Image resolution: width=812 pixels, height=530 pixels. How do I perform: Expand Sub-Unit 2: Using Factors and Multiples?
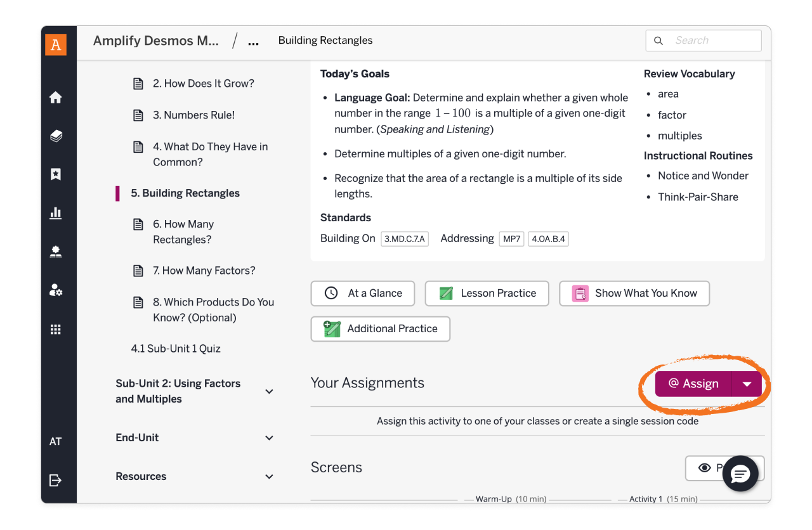[x=269, y=391]
